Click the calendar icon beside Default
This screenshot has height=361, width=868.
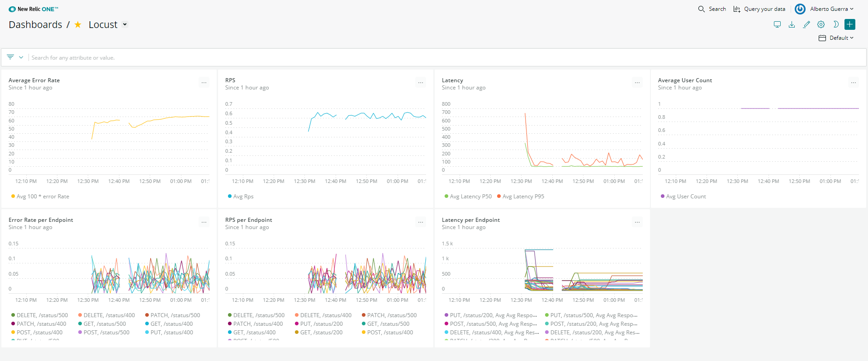(822, 38)
